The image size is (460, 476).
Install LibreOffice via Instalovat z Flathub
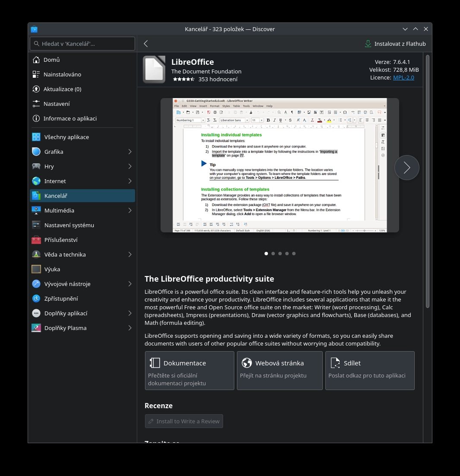tap(395, 44)
